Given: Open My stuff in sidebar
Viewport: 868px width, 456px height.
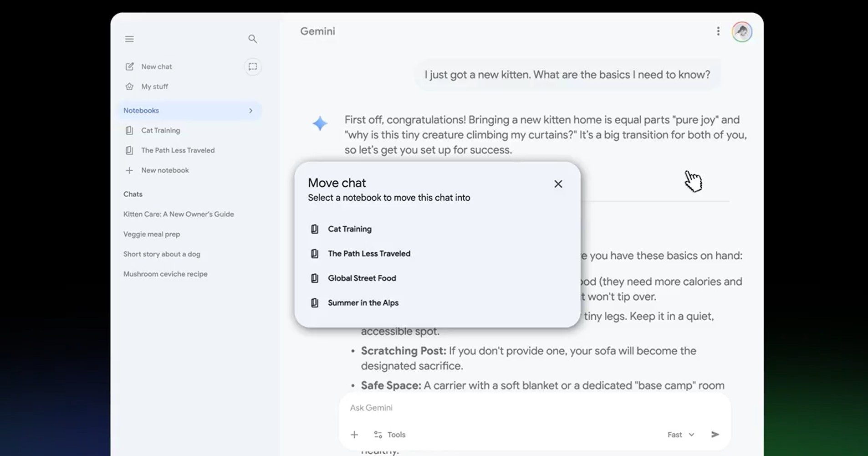Looking at the screenshot, I should click(x=154, y=87).
